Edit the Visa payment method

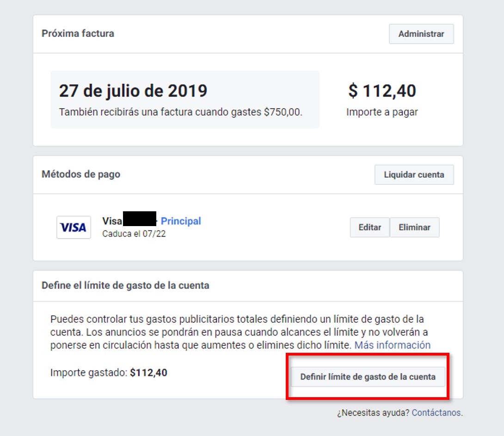click(x=369, y=227)
